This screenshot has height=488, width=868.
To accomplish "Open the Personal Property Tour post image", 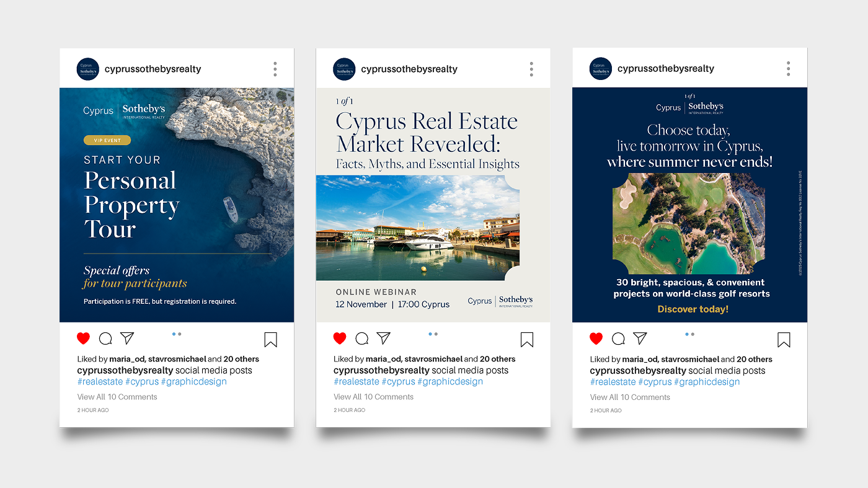I will coord(177,205).
